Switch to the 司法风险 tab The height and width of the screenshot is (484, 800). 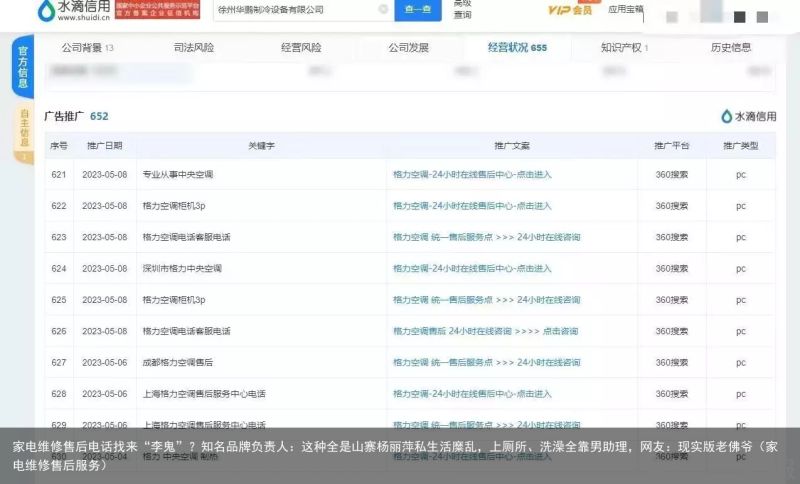pos(194,48)
